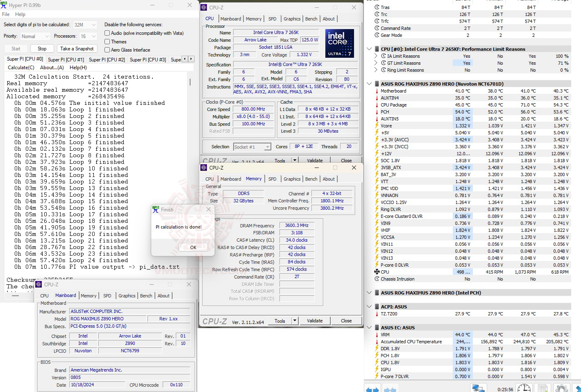The width and height of the screenshot is (581, 392).
Task: Expand the Ring Limit Reasons row
Action: click(x=376, y=70)
